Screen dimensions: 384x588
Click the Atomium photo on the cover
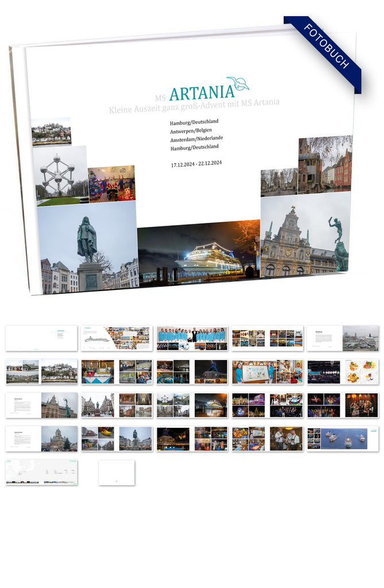[x=60, y=176]
